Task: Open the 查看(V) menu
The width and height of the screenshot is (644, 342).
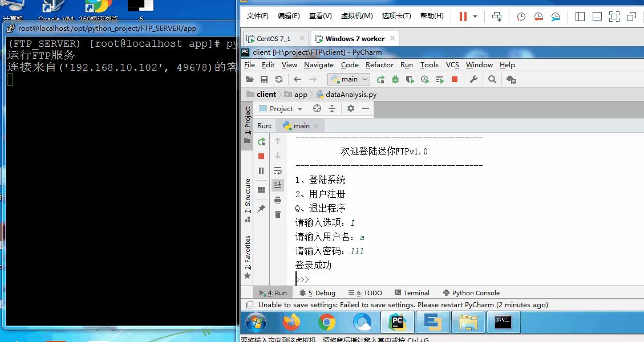Action: [x=321, y=16]
